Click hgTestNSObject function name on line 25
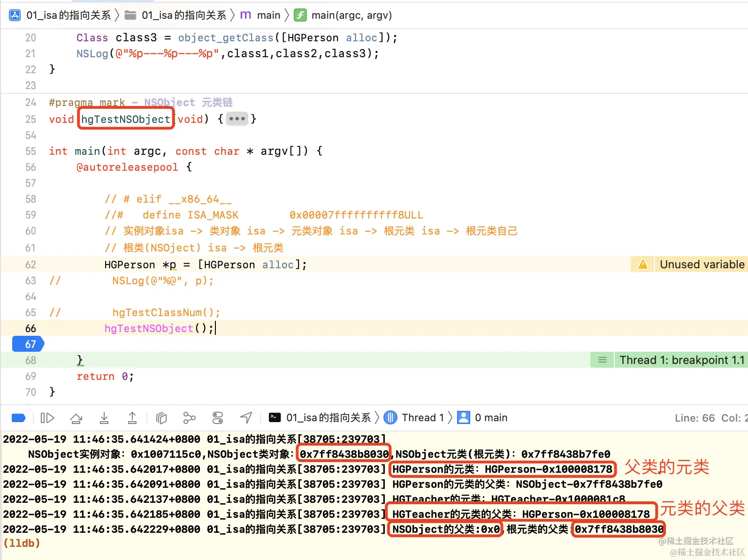Image resolution: width=748 pixels, height=560 pixels. [125, 119]
